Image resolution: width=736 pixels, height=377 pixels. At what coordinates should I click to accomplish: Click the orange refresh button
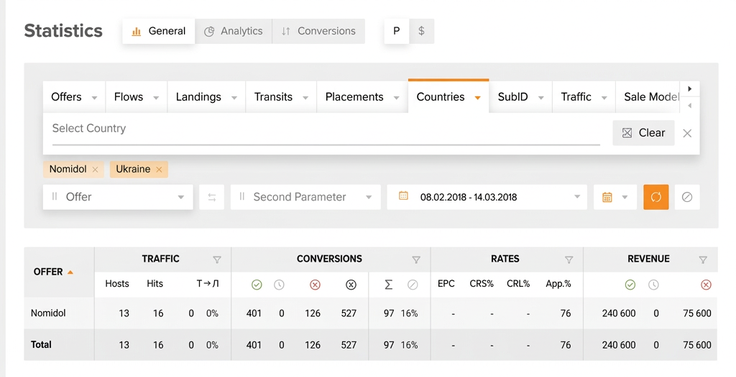(656, 197)
